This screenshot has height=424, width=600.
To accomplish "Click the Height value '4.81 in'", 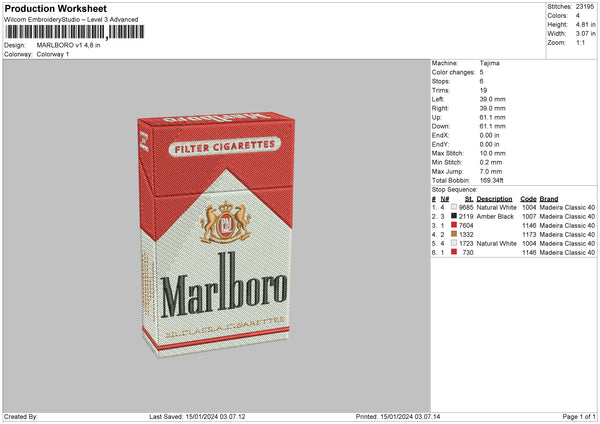I will point(585,24).
